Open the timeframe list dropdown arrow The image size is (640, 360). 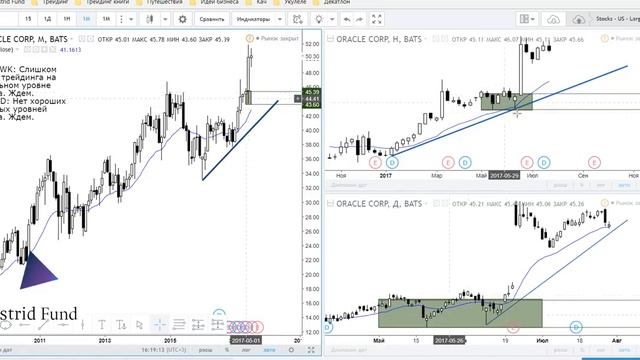coord(131,19)
